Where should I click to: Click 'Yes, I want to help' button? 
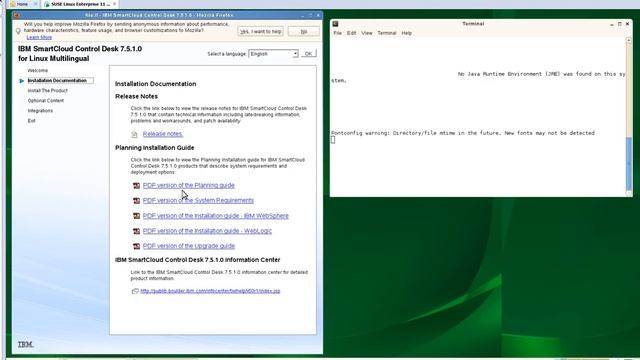pyautogui.click(x=260, y=31)
